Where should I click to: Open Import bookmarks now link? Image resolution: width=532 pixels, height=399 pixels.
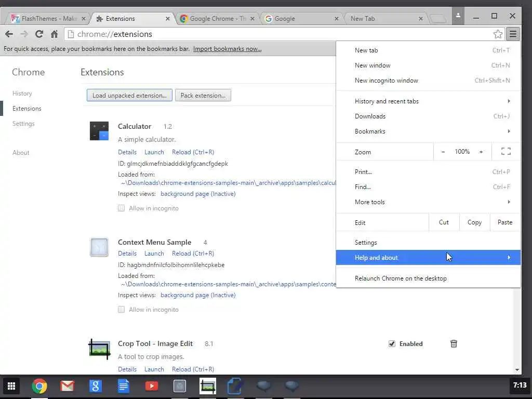tap(228, 49)
